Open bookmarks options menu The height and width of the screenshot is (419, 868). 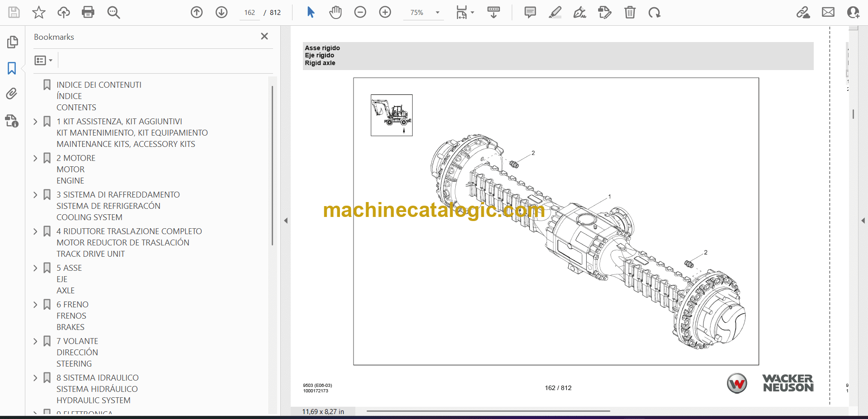coord(43,60)
